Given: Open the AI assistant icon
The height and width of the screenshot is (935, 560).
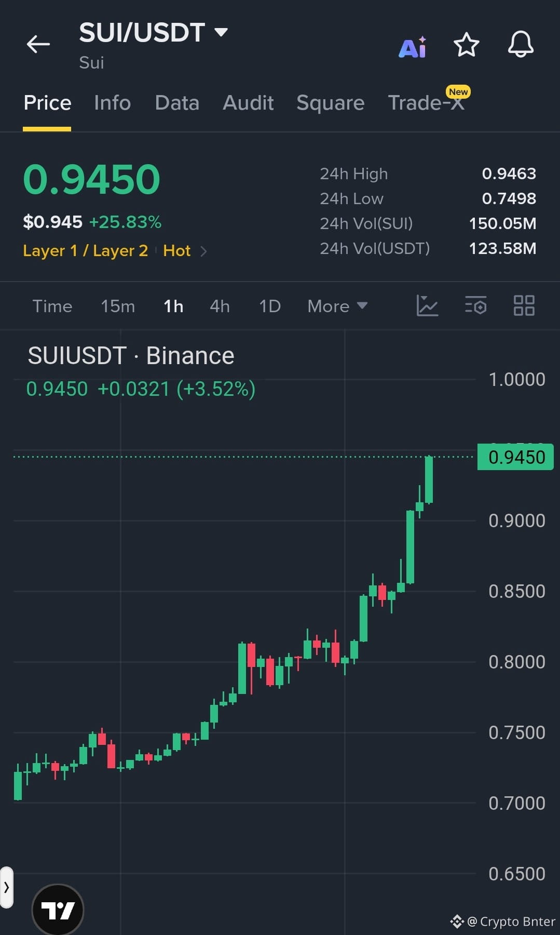Looking at the screenshot, I should pyautogui.click(x=413, y=47).
